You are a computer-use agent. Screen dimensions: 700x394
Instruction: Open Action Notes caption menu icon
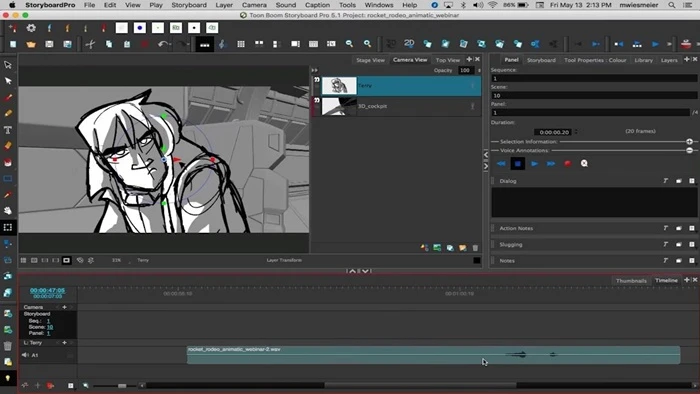692,228
